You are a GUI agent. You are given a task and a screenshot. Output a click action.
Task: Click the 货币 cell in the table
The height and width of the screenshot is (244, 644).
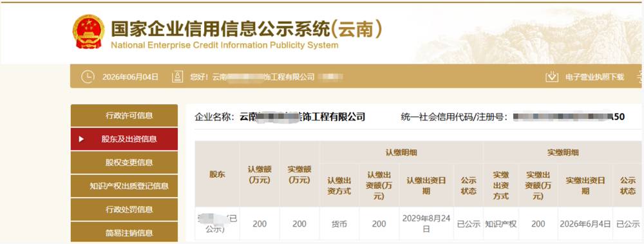339,224
